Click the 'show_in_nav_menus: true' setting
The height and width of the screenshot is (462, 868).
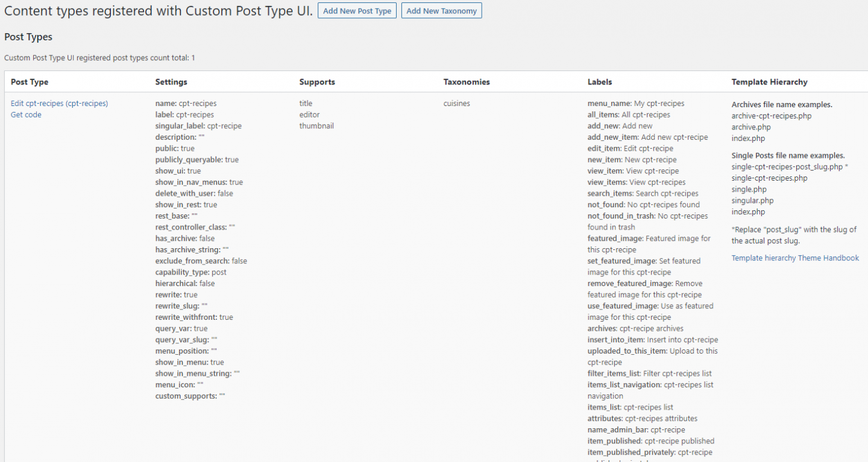point(199,183)
